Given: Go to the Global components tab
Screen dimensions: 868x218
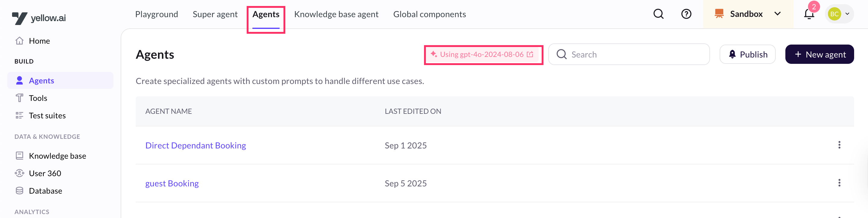Looking at the screenshot, I should coord(429,14).
